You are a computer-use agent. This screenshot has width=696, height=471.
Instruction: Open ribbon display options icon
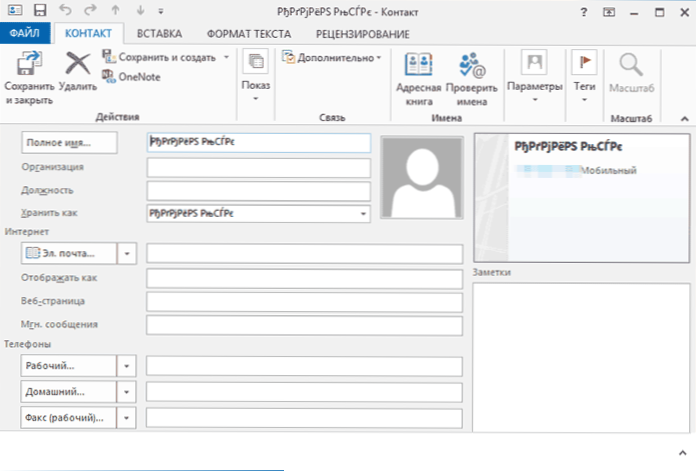click(x=609, y=12)
